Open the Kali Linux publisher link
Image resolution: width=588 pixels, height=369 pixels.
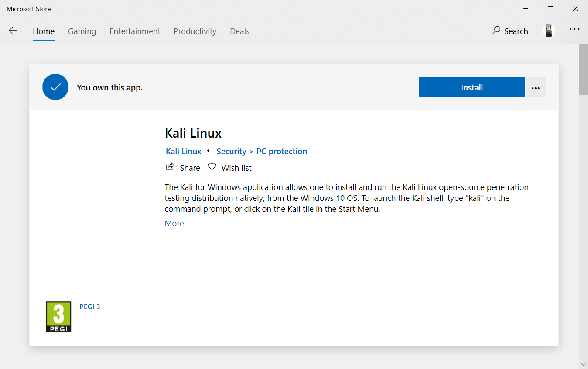click(x=183, y=151)
